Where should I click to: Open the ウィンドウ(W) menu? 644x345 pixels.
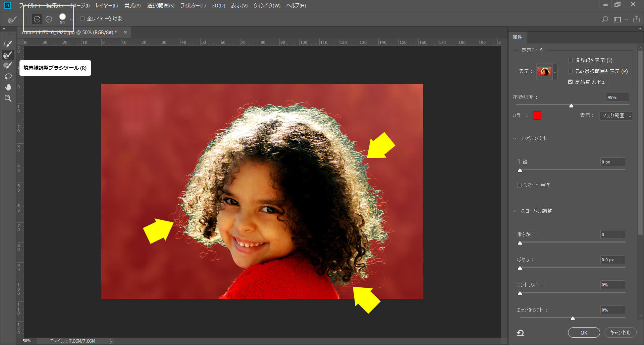point(267,6)
